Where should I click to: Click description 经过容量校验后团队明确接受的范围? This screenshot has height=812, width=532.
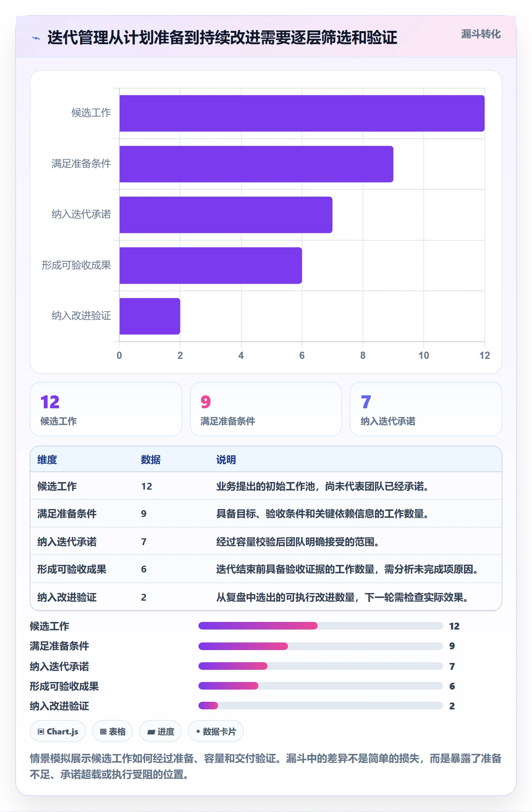pyautogui.click(x=298, y=542)
